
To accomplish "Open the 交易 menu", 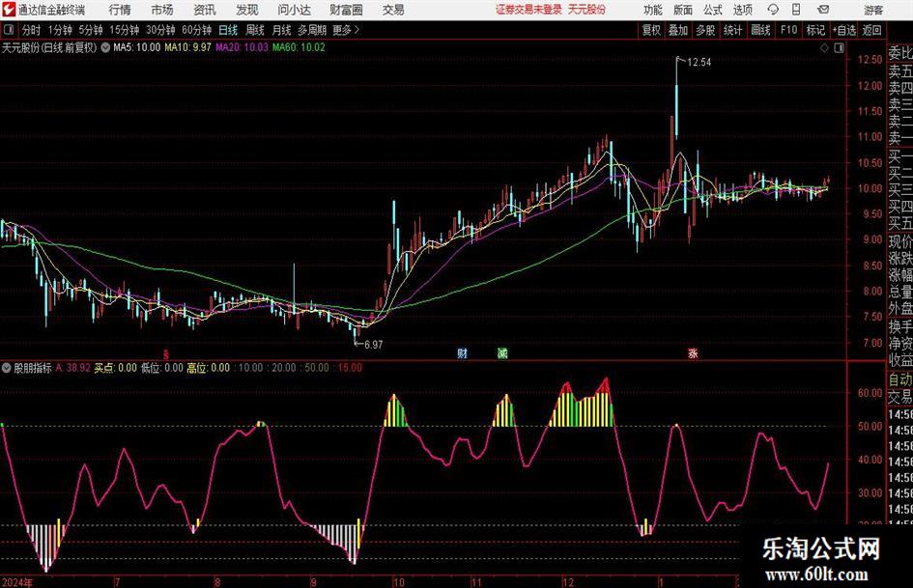I will click(x=393, y=10).
